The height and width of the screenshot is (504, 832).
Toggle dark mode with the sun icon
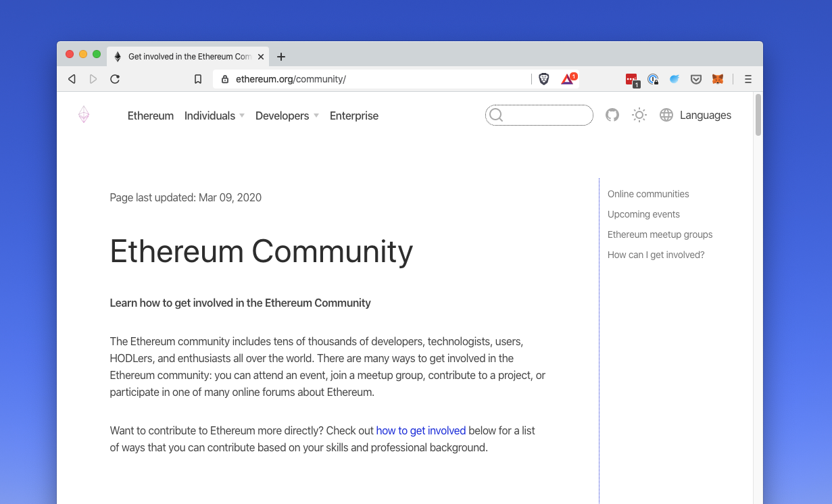[x=639, y=116]
